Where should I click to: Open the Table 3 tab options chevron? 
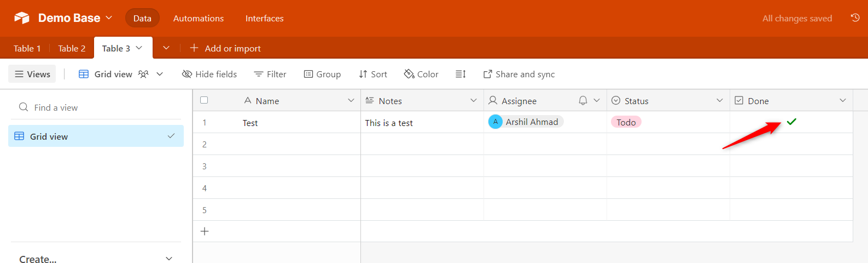[x=139, y=48]
